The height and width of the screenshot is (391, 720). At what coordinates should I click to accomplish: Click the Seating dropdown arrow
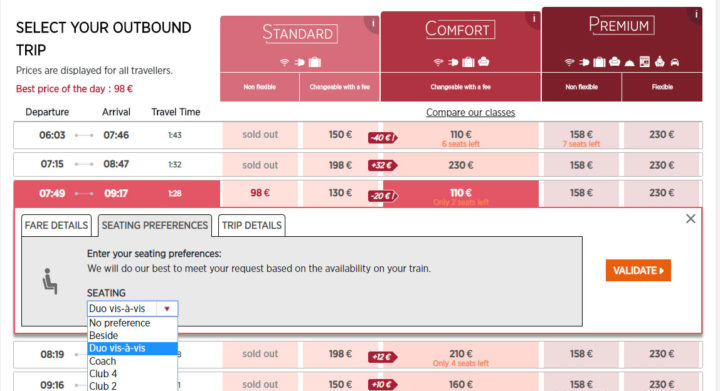point(167,309)
